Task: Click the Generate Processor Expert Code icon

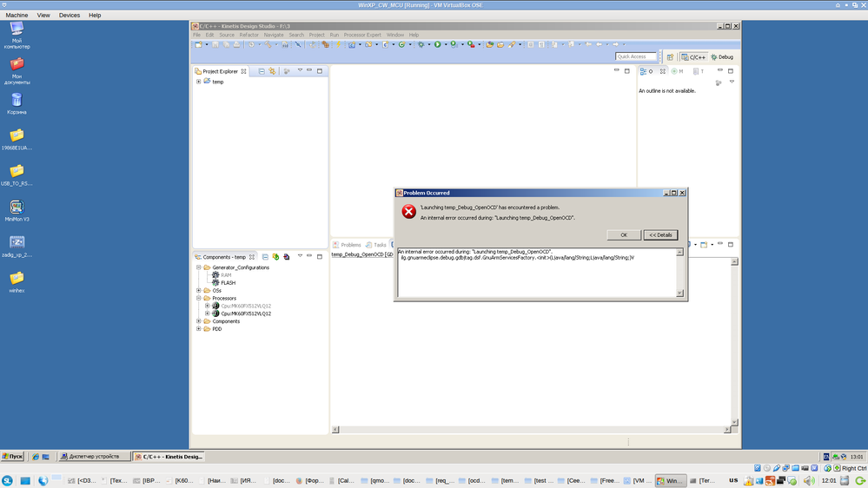Action: point(275,257)
